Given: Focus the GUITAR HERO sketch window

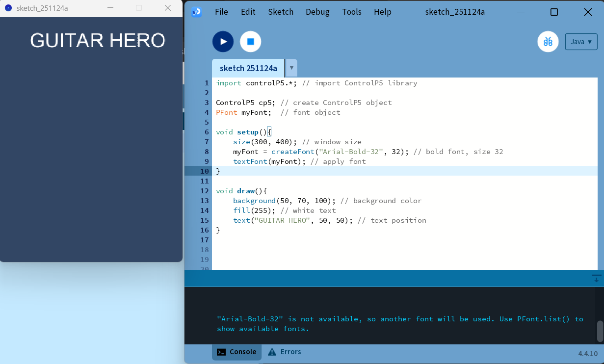Looking at the screenshot, I should [91, 147].
